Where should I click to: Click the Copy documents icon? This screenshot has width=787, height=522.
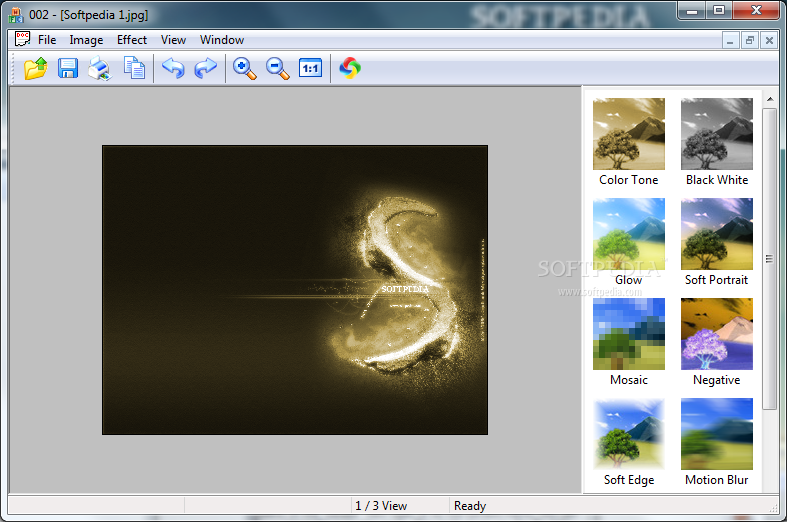point(134,68)
